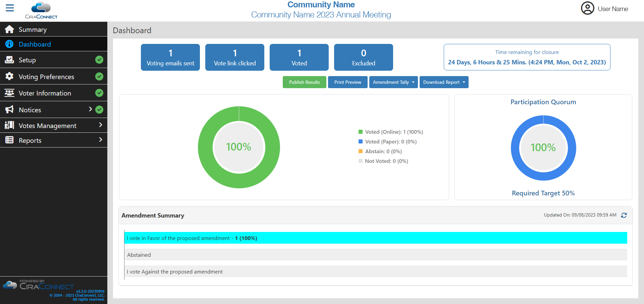Open the Amendment Tally dropdown
This screenshot has width=644, height=304.
(x=393, y=82)
